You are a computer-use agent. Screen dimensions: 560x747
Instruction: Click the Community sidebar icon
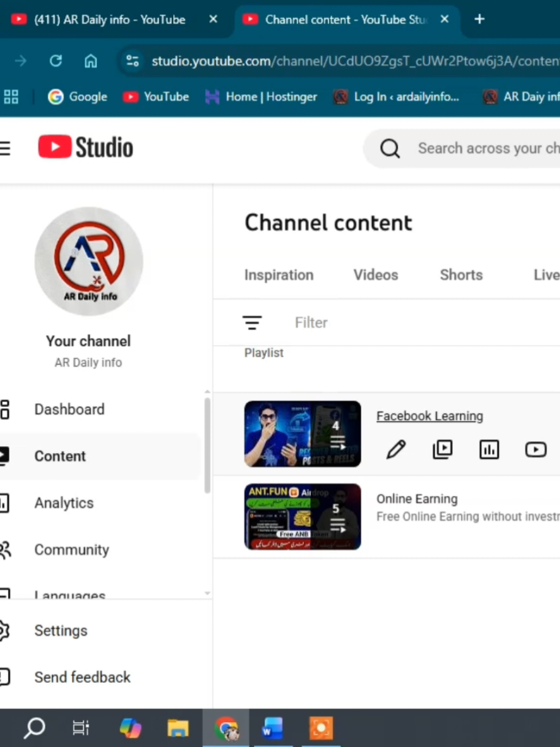tap(5, 550)
